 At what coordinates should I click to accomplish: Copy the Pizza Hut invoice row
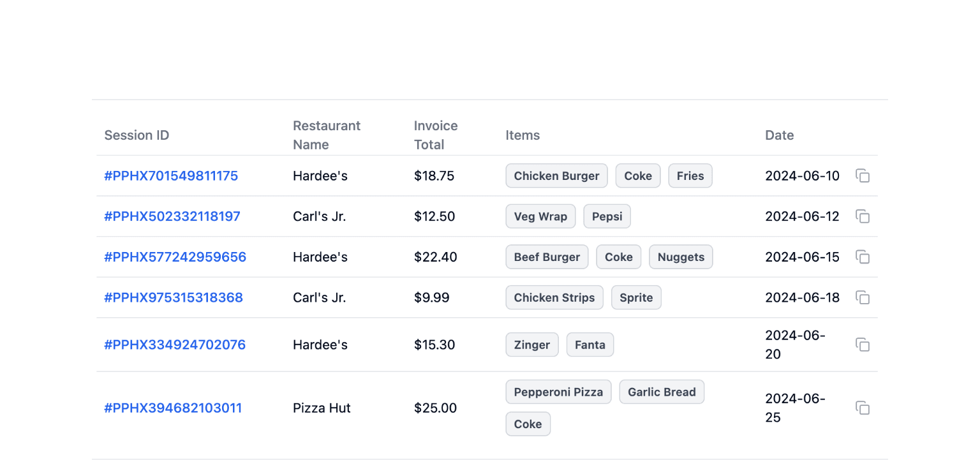863,408
